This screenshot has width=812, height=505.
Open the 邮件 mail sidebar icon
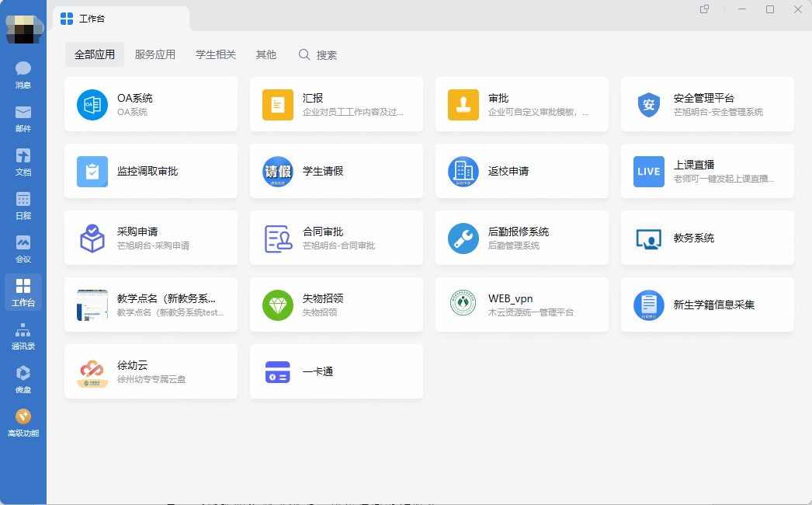tap(23, 118)
